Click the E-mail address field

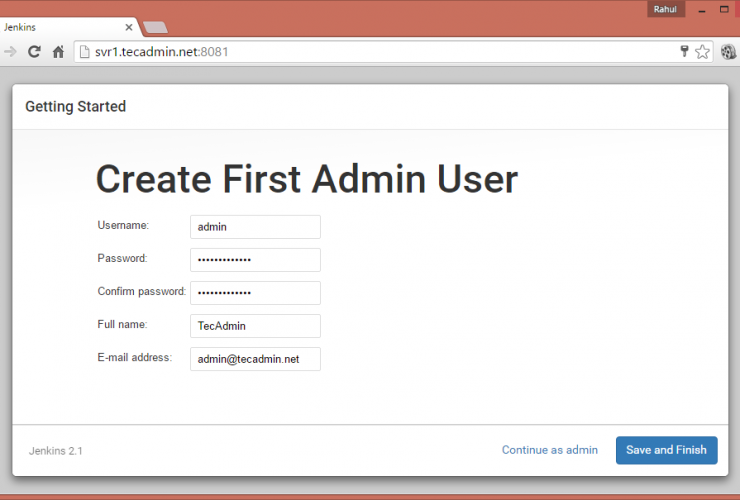(x=255, y=359)
